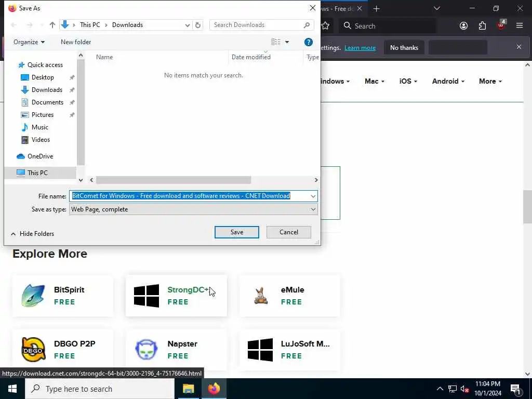Click the uBlock Origin extension icon
This screenshot has width=532, height=399.
501,25
